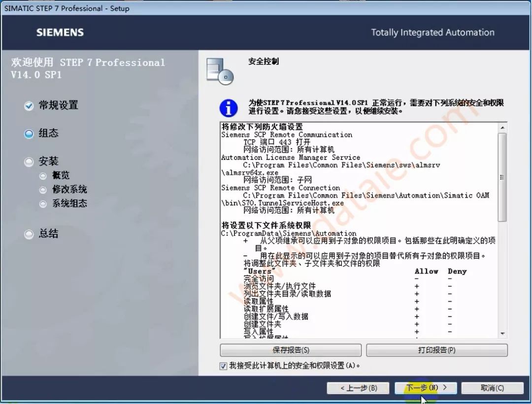Click the report's vertical scrollbar thumb

click(502, 177)
